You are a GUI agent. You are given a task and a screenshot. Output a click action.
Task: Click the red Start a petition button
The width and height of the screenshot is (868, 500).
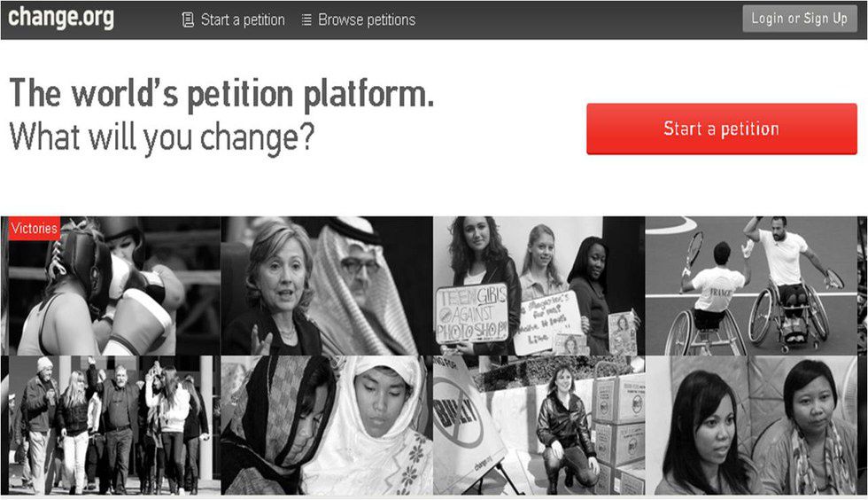[722, 129]
